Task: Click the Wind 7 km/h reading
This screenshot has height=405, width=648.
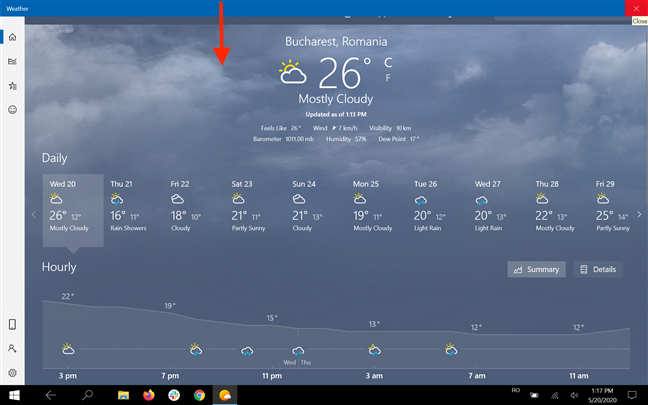Action: coord(335,128)
